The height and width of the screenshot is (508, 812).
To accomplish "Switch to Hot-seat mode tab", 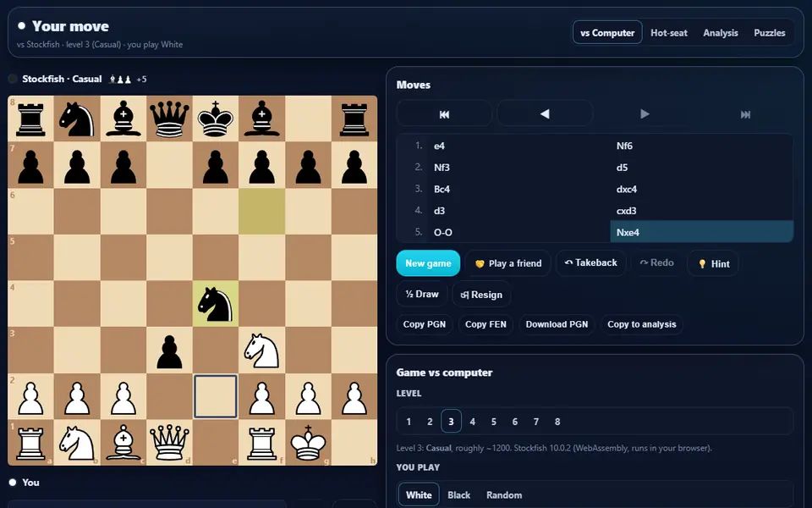I will (669, 33).
